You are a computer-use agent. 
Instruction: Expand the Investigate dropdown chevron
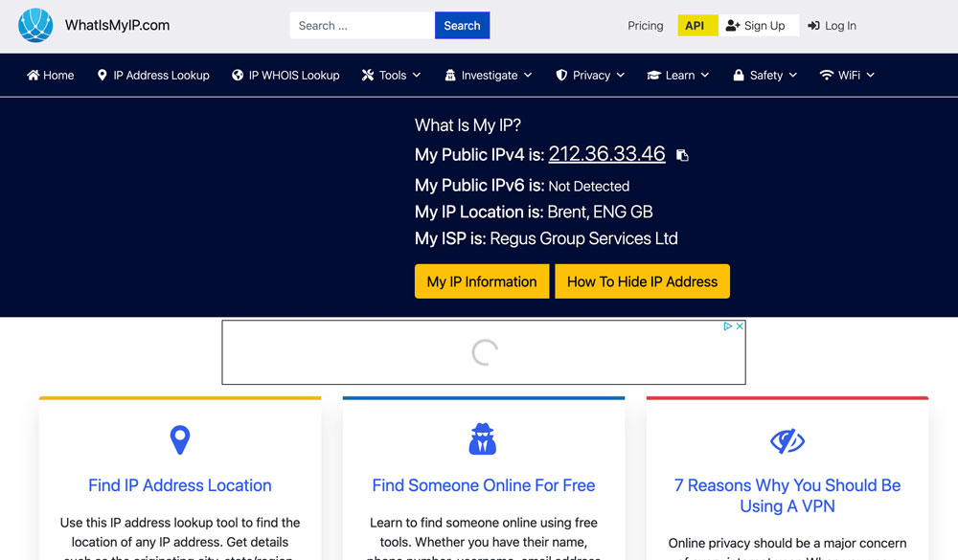coord(528,75)
